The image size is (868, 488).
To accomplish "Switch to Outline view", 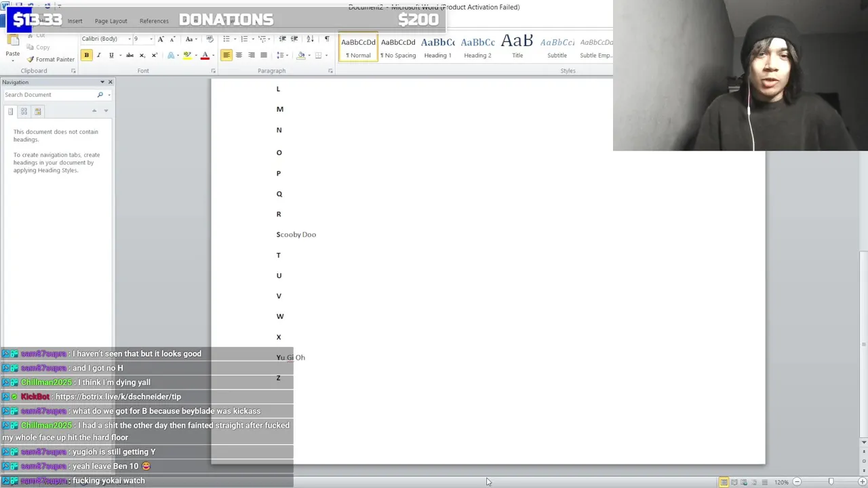I will pos(754,482).
